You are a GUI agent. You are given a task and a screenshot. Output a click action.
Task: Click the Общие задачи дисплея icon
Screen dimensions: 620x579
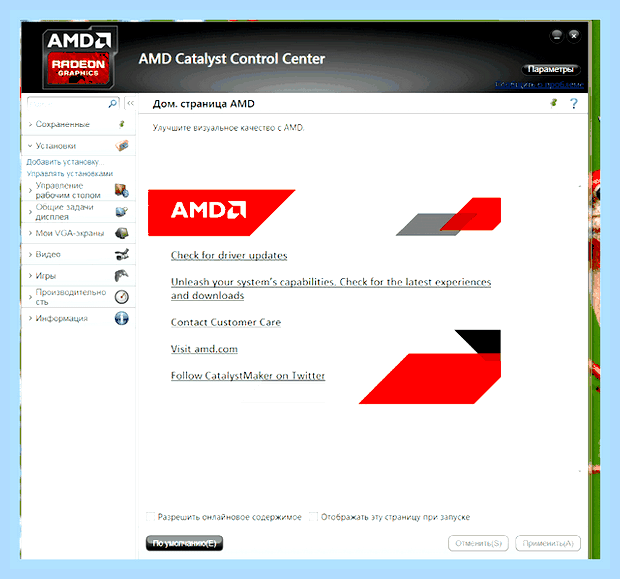[x=122, y=212]
